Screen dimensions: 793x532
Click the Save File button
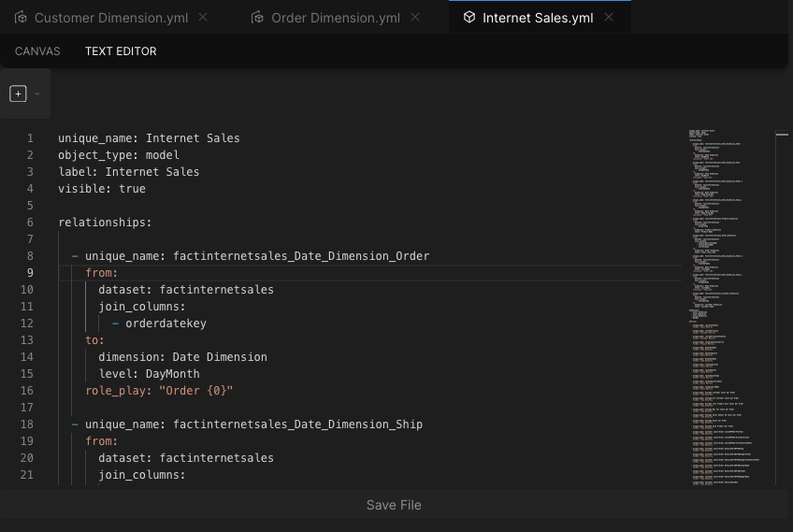(x=394, y=505)
